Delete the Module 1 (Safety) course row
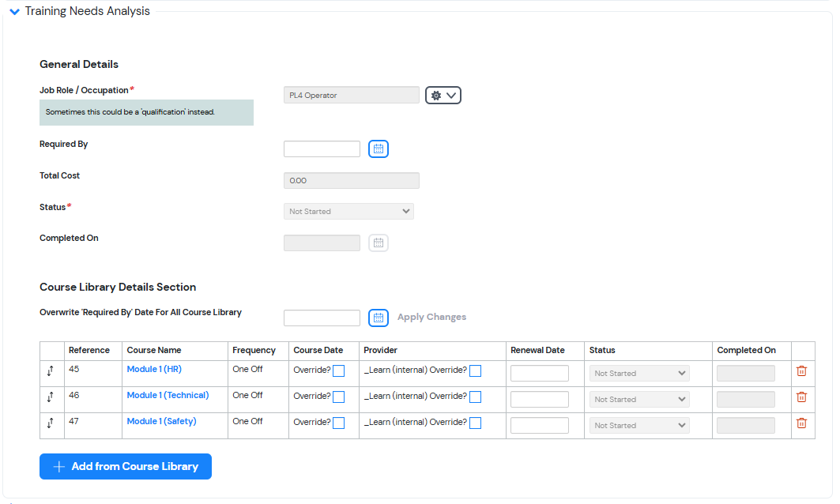 (801, 423)
